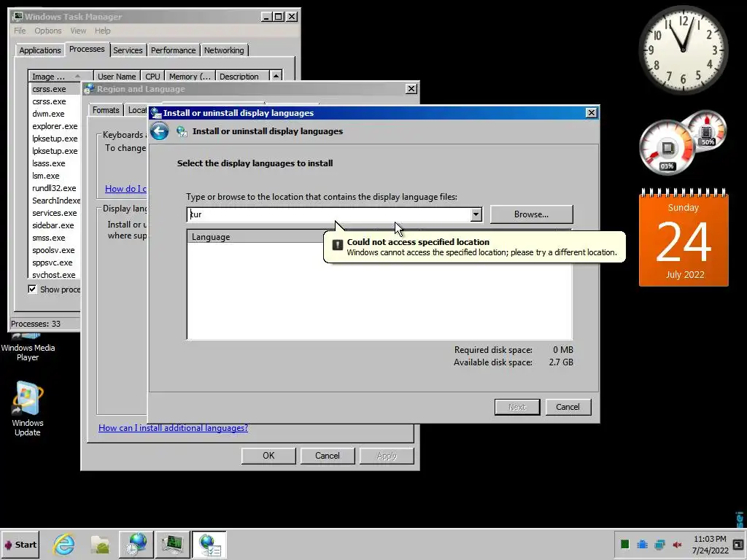Select spoolsv.exe in process list

click(55, 250)
